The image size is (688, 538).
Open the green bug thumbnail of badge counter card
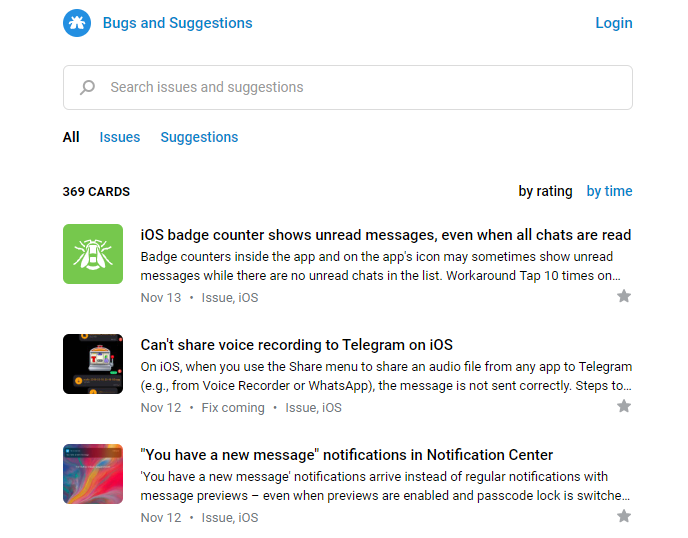pos(93,254)
